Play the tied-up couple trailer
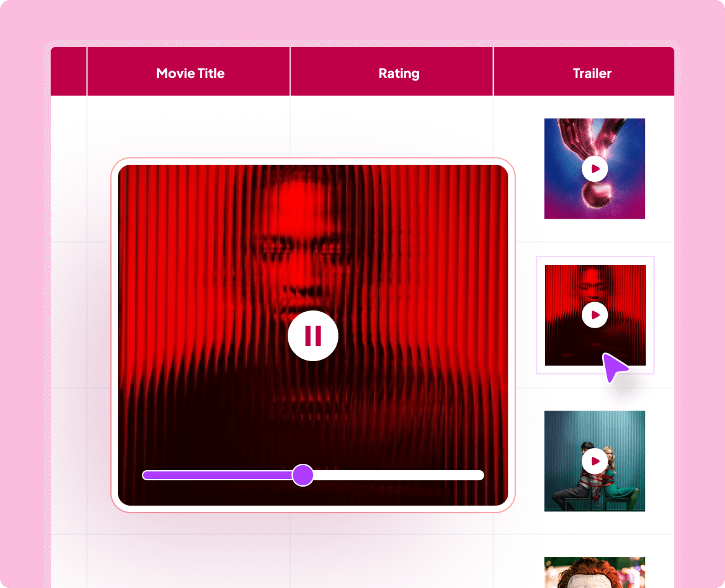 coord(594,461)
